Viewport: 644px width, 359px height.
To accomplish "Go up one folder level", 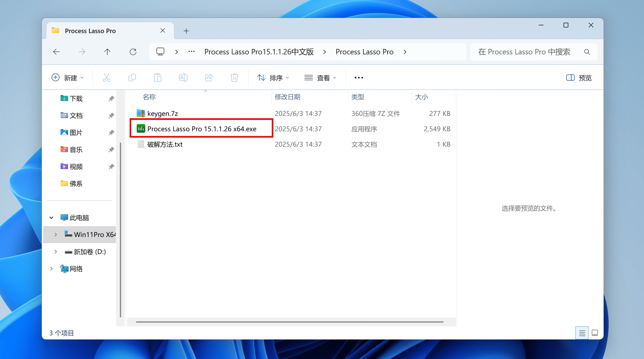I will tap(107, 52).
